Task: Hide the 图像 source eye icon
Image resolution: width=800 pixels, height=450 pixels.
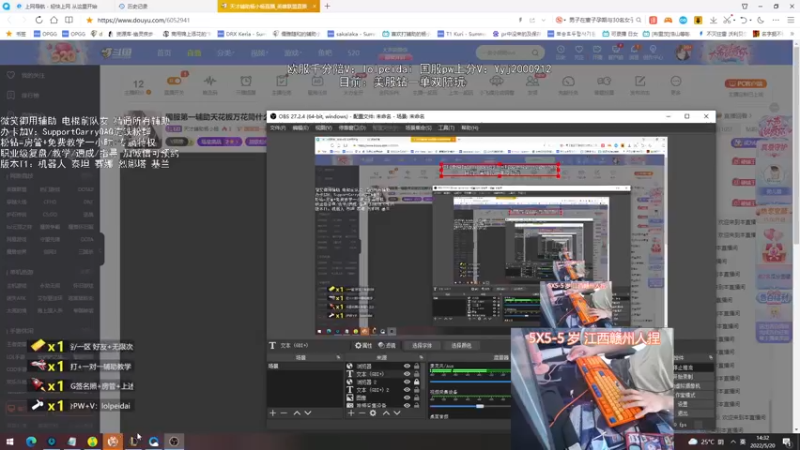Action: [407, 397]
